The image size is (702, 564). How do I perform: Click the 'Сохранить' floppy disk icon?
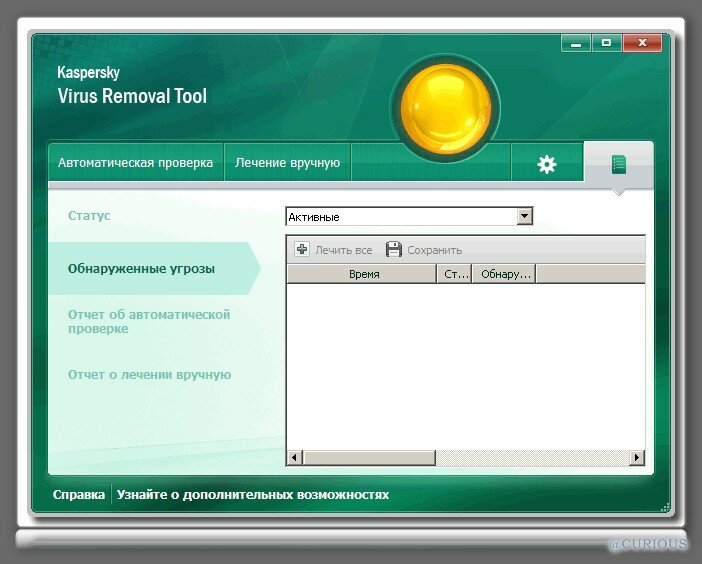pyautogui.click(x=394, y=250)
